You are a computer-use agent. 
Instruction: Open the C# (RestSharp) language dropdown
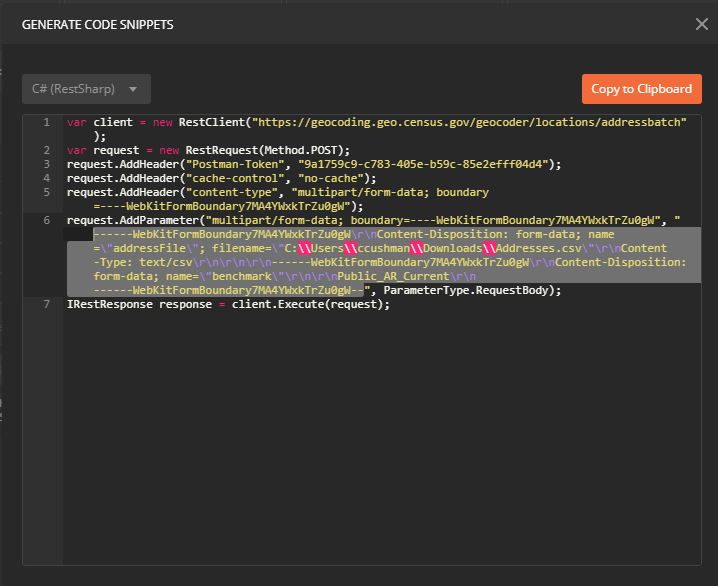(86, 89)
